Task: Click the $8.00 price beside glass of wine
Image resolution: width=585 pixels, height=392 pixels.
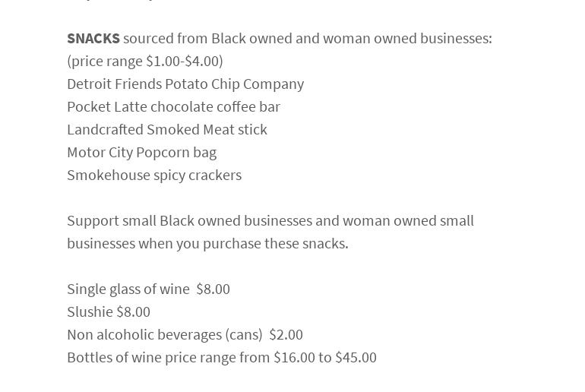Action: [213, 289]
